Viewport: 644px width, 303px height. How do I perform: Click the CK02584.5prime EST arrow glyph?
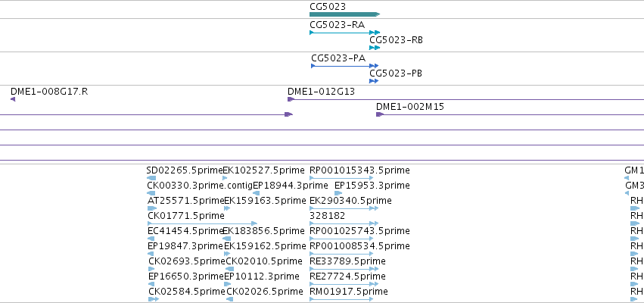tap(153, 299)
